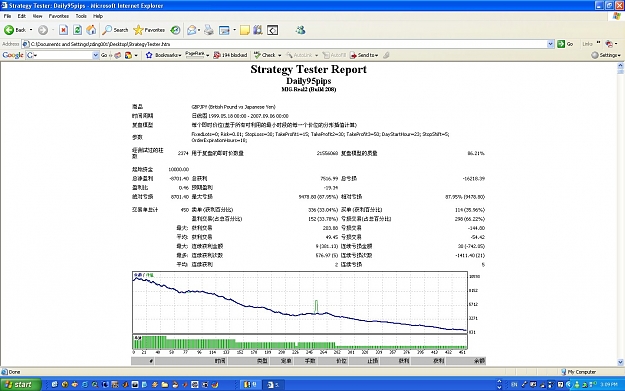Click the yellow note Discuss icon
The width and height of the screenshot is (625, 391).
[245, 30]
